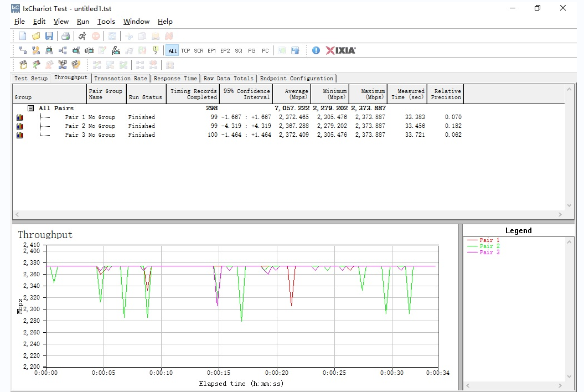Image resolution: width=584 pixels, height=392 pixels.
Task: Add a video pair with the TV over boxes icon
Action: [49, 50]
